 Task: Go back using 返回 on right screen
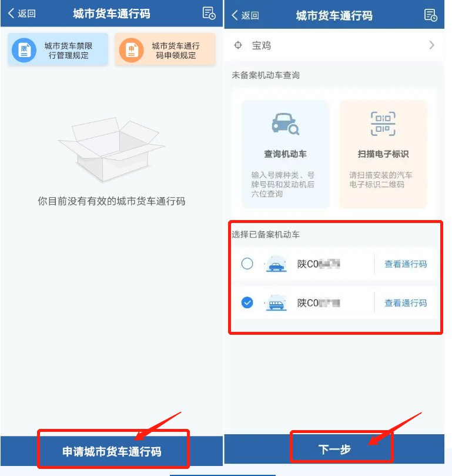[x=245, y=15]
